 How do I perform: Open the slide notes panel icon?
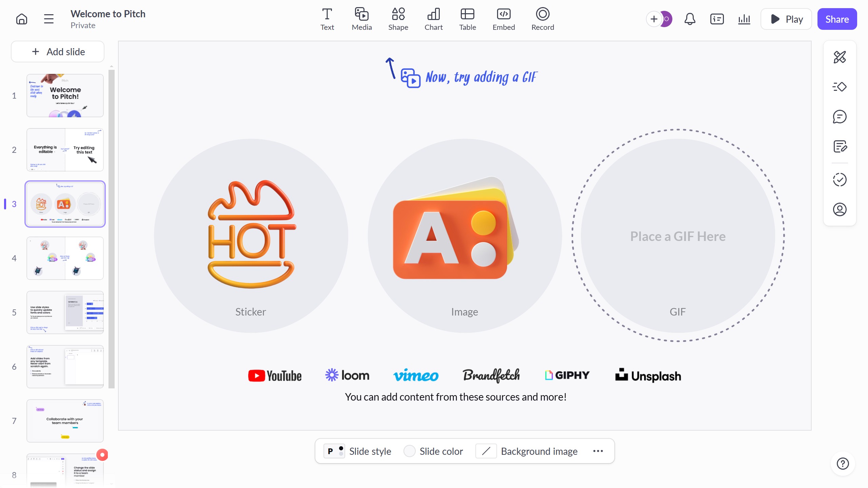(x=840, y=146)
